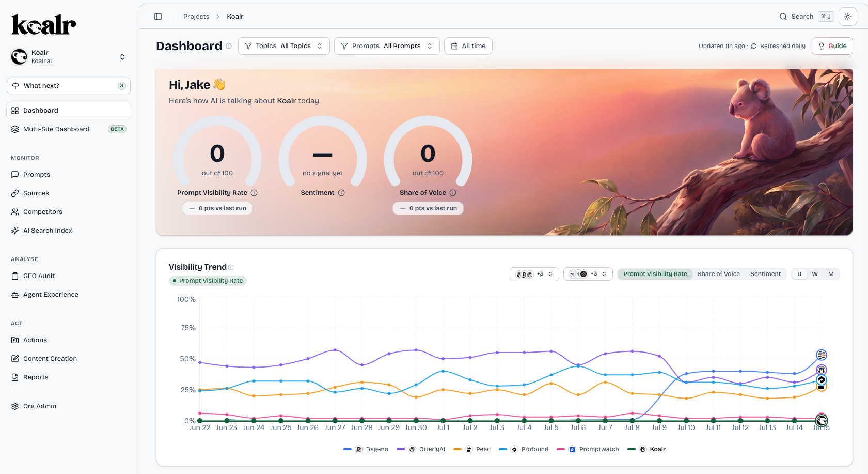Click the Prompt Visibility Rate gauge
The image size is (868, 474).
coord(217,151)
